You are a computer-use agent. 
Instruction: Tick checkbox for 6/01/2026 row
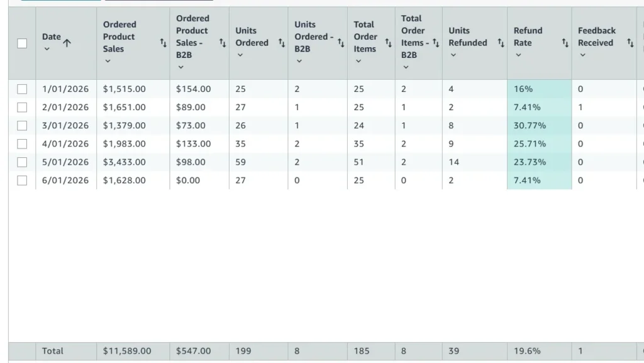click(x=22, y=181)
